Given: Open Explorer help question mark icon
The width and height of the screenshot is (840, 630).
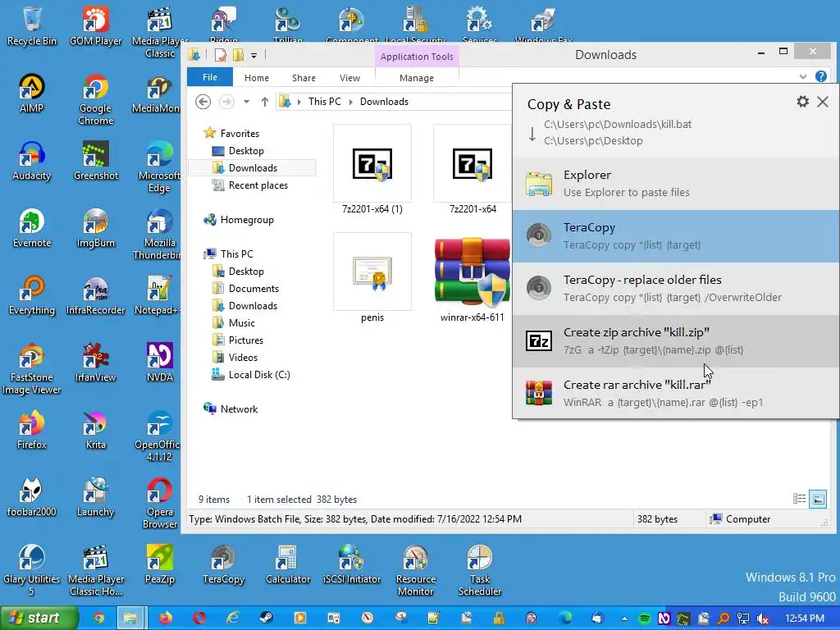Looking at the screenshot, I should (x=820, y=76).
